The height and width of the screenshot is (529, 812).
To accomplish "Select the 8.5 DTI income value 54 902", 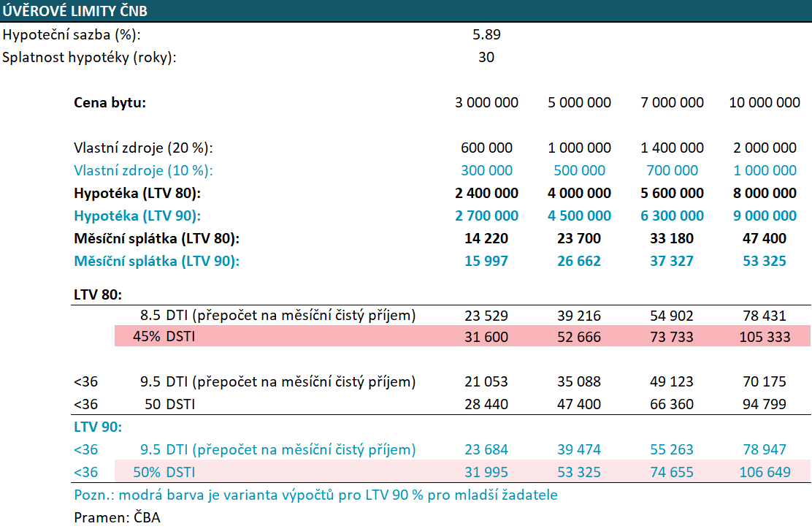I will [672, 316].
